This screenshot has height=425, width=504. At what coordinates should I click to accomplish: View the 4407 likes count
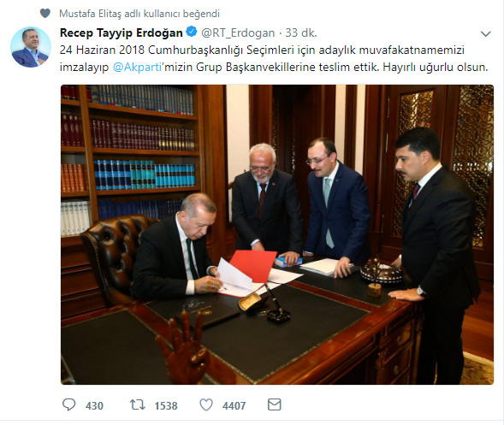point(234,405)
